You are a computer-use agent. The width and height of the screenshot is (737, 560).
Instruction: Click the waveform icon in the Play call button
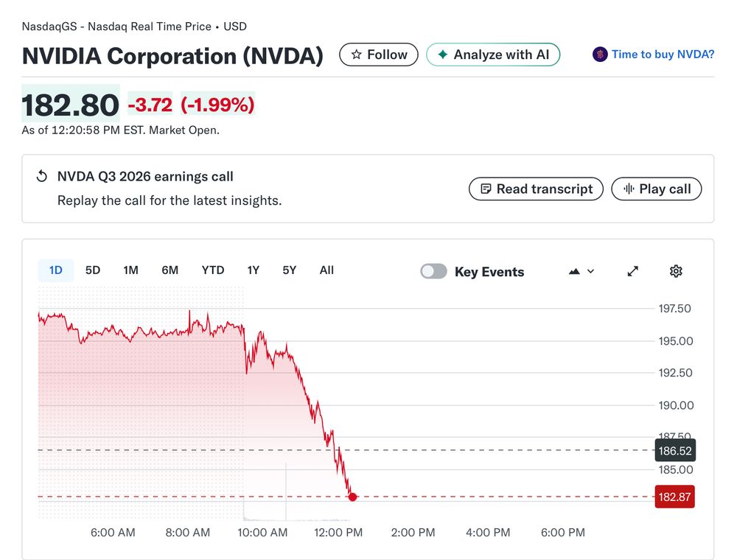point(631,189)
